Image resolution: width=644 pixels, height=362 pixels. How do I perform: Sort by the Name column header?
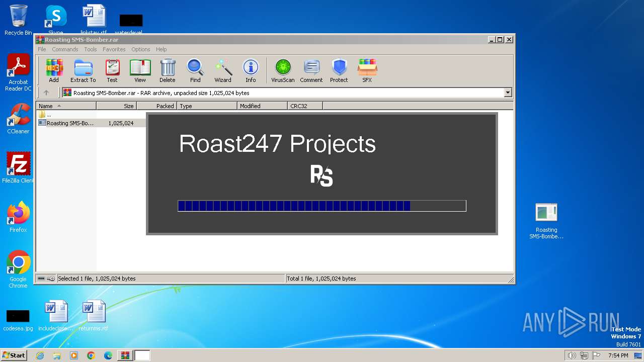pyautogui.click(x=66, y=106)
